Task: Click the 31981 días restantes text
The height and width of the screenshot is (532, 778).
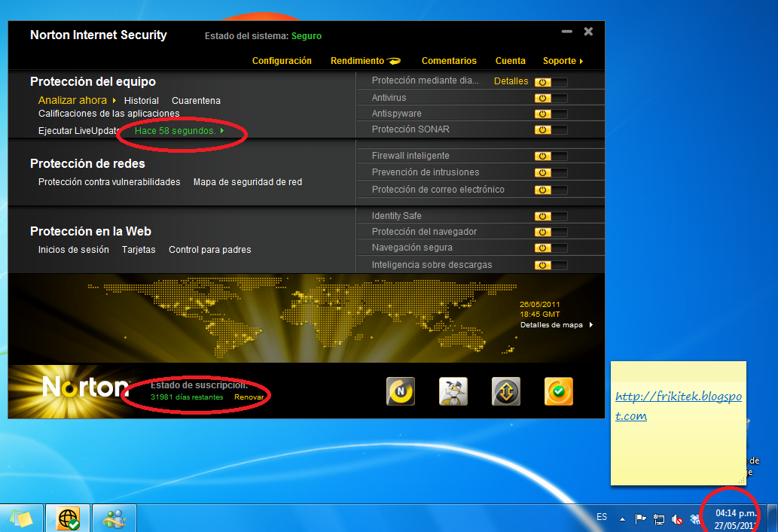Action: click(187, 397)
